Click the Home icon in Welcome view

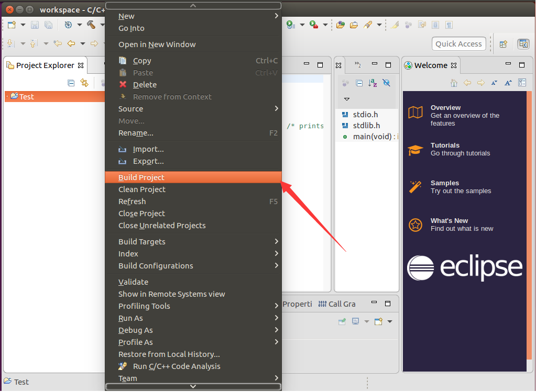(454, 83)
